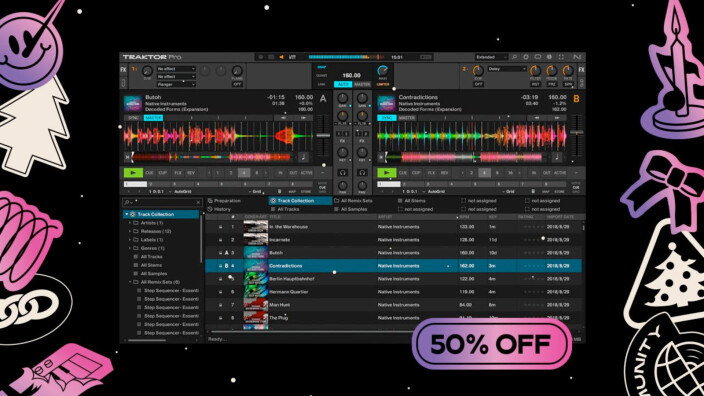The height and width of the screenshot is (396, 704).
Task: Toggle MASTER on Deck A
Action: 153,118
